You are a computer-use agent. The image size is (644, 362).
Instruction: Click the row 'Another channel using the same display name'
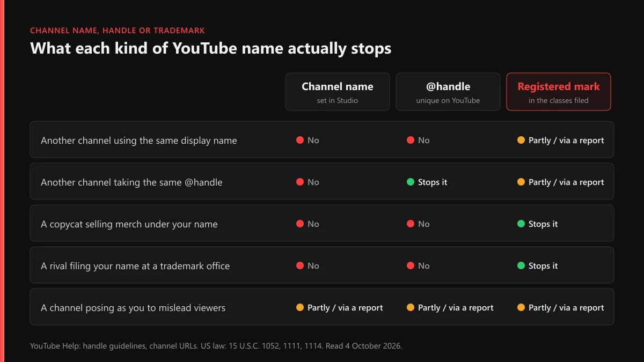[322, 139]
